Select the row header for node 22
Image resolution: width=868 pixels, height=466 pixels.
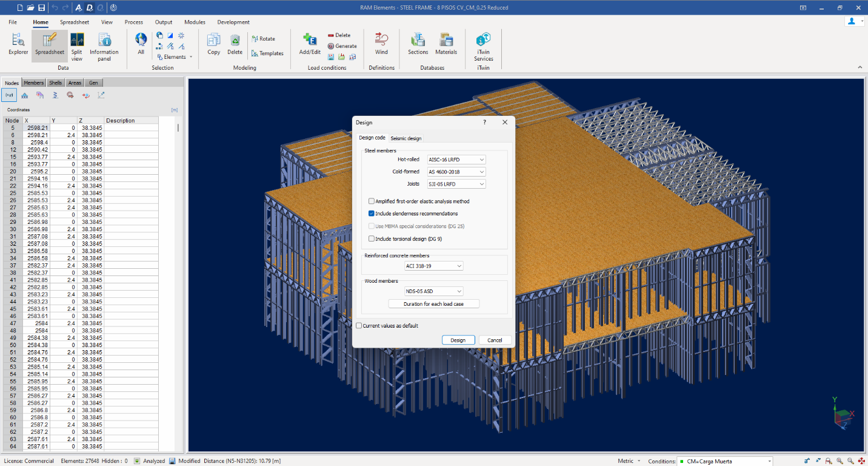tap(13, 186)
